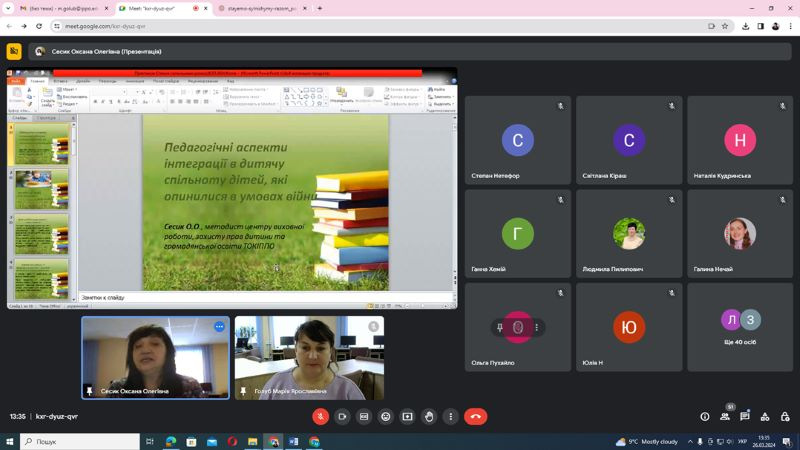The height and width of the screenshot is (450, 800).
Task: Bookmark this page with star icon
Action: pyautogui.click(x=725, y=26)
